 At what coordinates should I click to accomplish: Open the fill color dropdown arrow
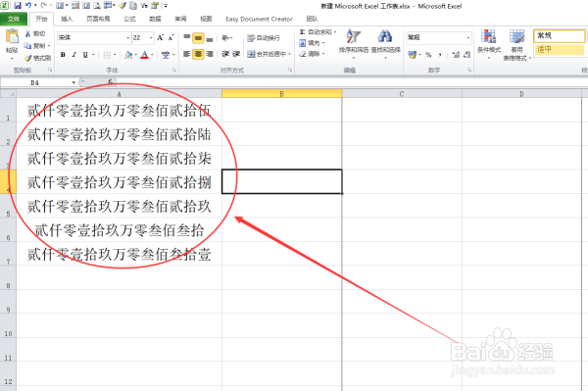click(135, 55)
